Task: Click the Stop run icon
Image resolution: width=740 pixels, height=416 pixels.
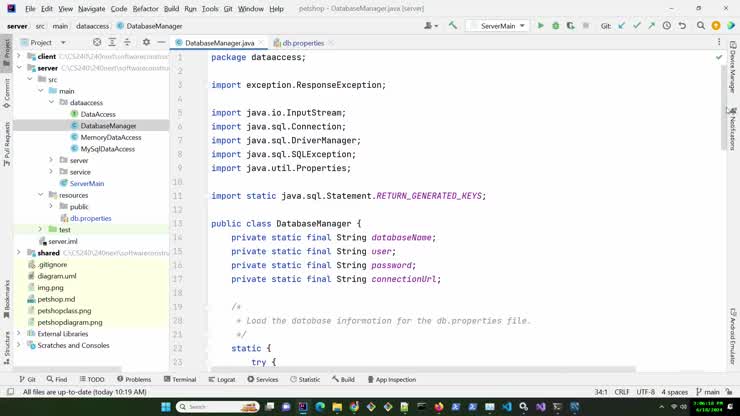Action: [x=586, y=26]
